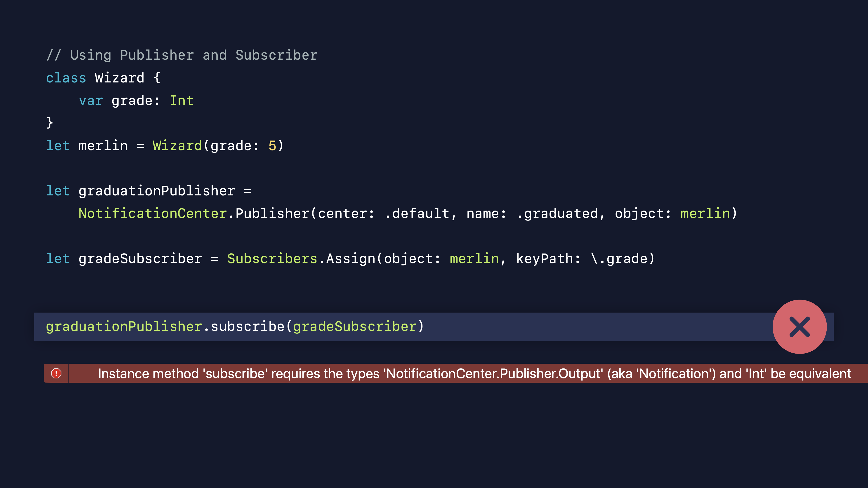This screenshot has height=488, width=868.
Task: Click 'gradeSubscriber' in its let declaration
Action: coord(140,258)
